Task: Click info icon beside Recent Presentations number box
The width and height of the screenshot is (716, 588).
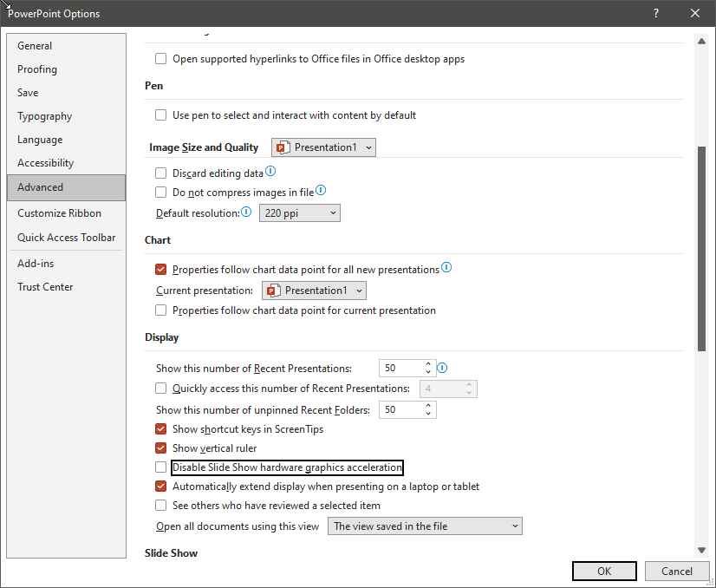Action: [442, 368]
